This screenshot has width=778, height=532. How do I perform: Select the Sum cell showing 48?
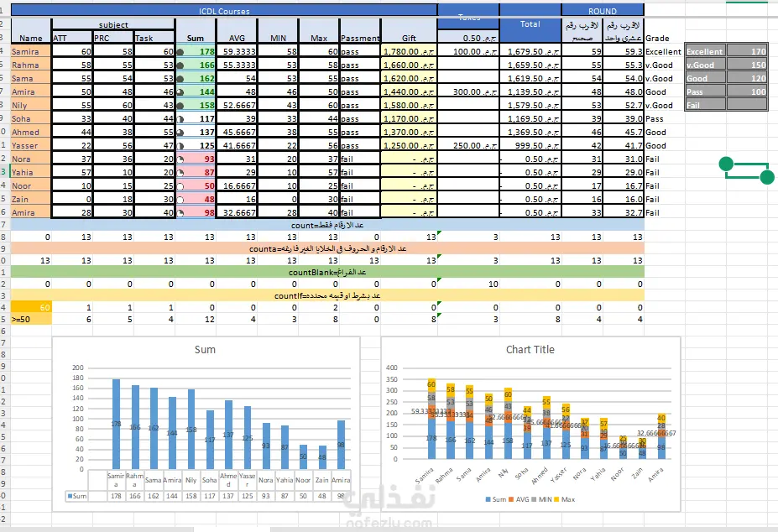pyautogui.click(x=196, y=199)
